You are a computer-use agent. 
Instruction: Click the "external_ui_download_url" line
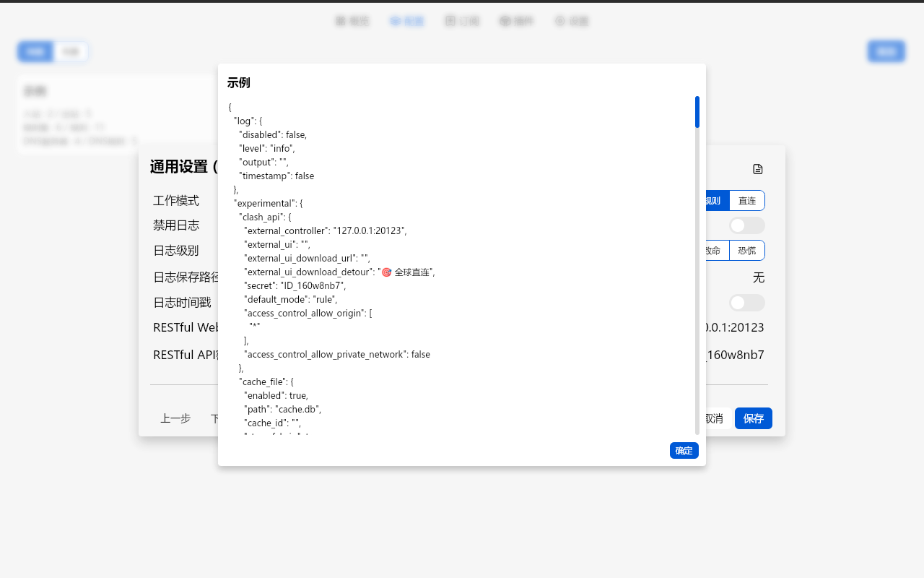coord(308,258)
